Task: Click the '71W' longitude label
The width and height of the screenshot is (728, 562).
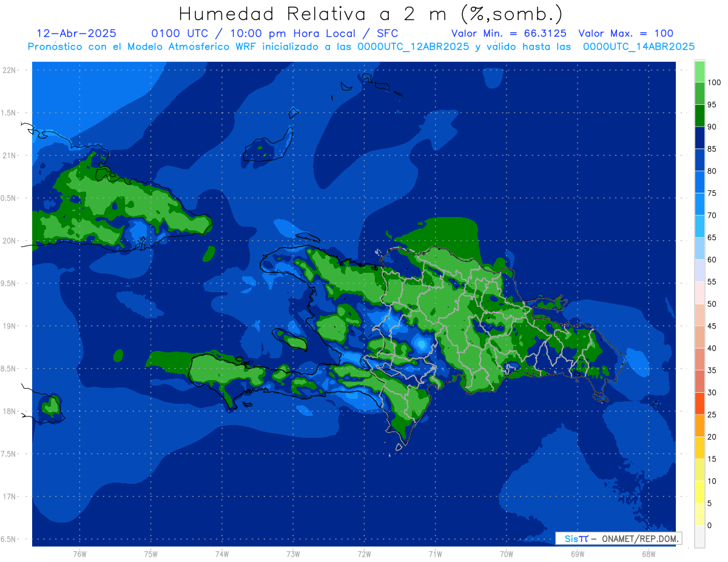Action: (435, 554)
